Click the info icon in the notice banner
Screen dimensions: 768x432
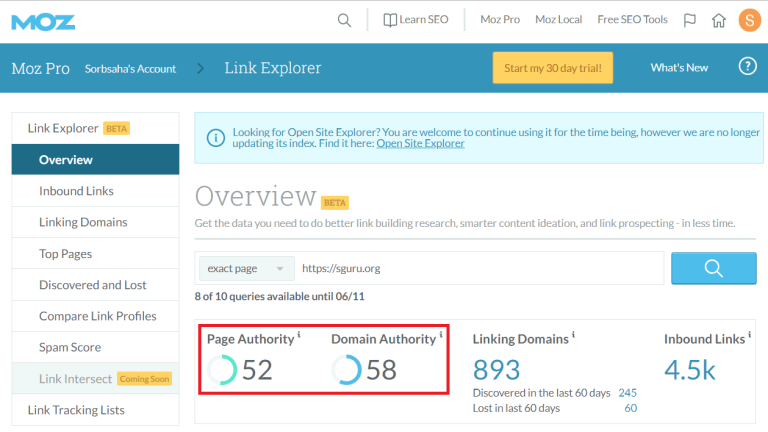tap(216, 138)
